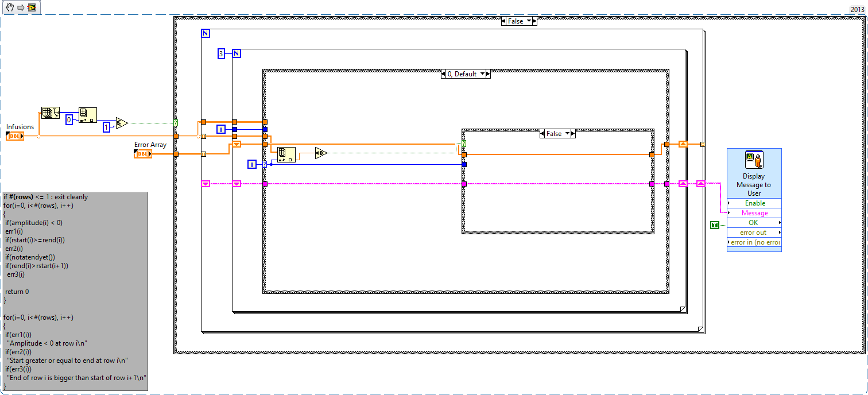
Task: Click inner False case green selector terminal
Action: pos(464,144)
